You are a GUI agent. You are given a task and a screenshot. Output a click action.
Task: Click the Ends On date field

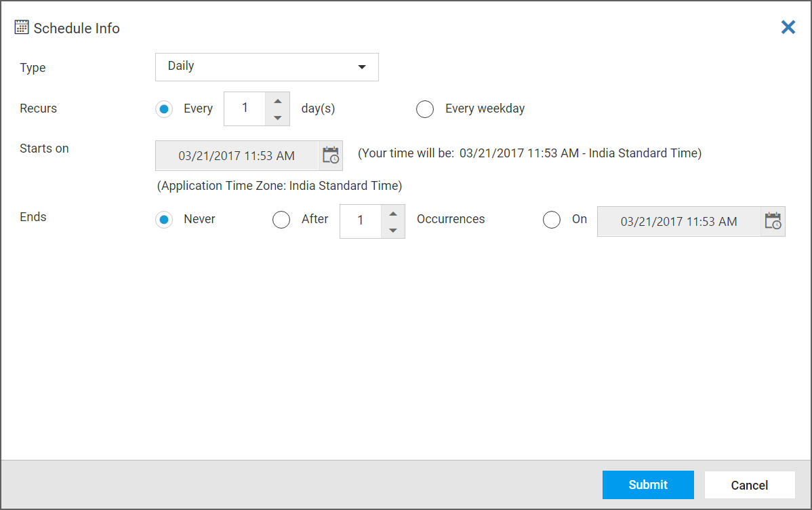pos(679,221)
